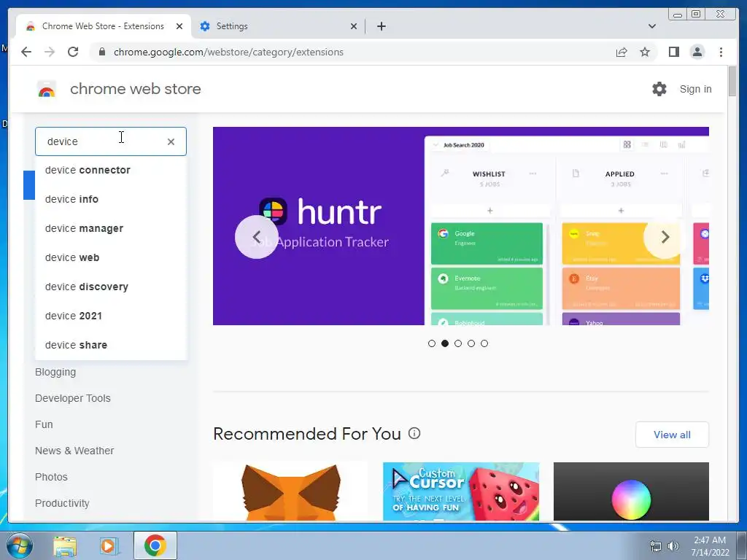Go back to the previous page
Image resolution: width=747 pixels, height=560 pixels.
click(26, 52)
